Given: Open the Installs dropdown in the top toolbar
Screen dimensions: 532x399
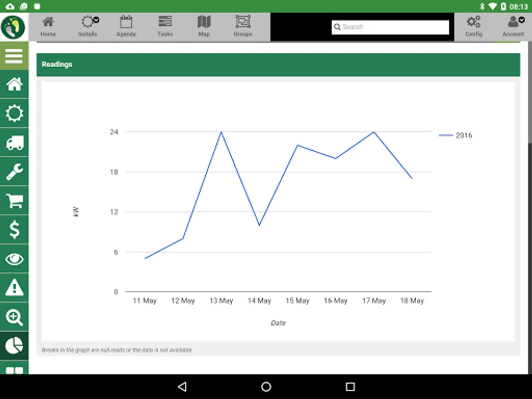Looking at the screenshot, I should point(88,27).
